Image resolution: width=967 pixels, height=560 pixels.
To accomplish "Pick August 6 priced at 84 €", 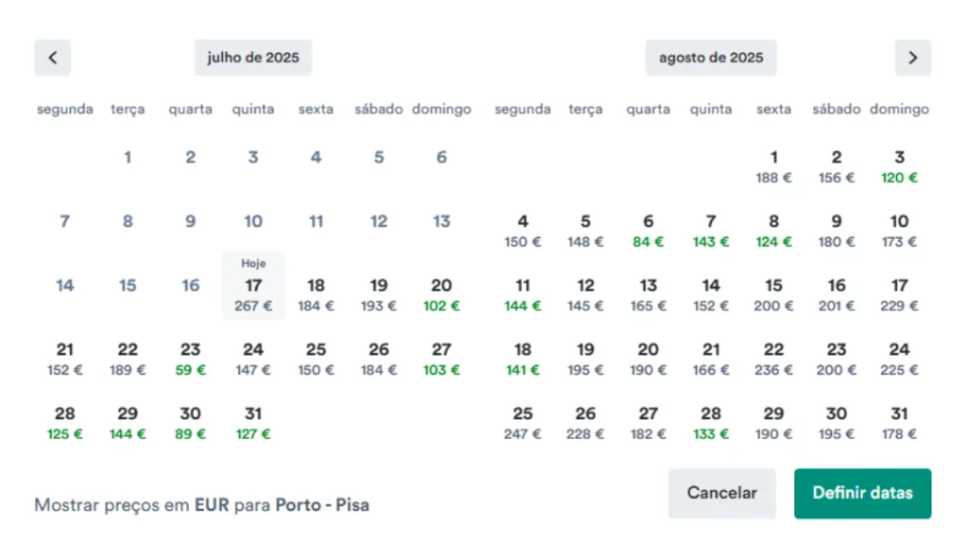I will tap(648, 230).
